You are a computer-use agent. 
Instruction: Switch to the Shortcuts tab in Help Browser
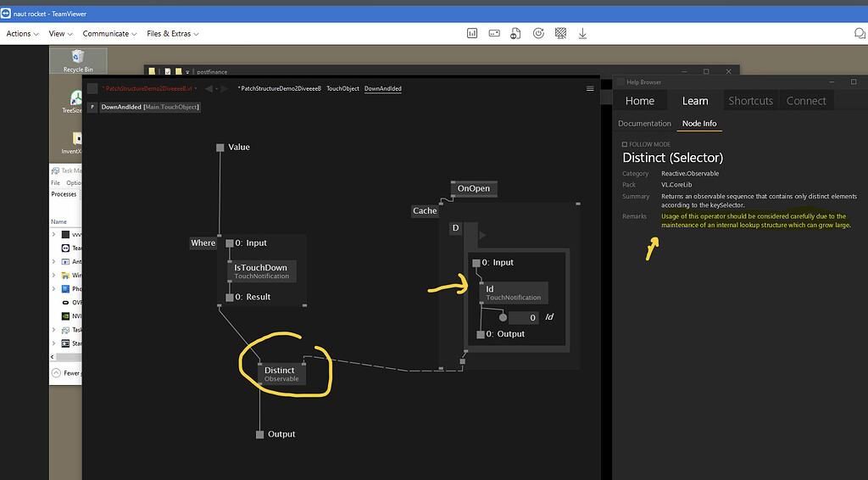pos(750,101)
